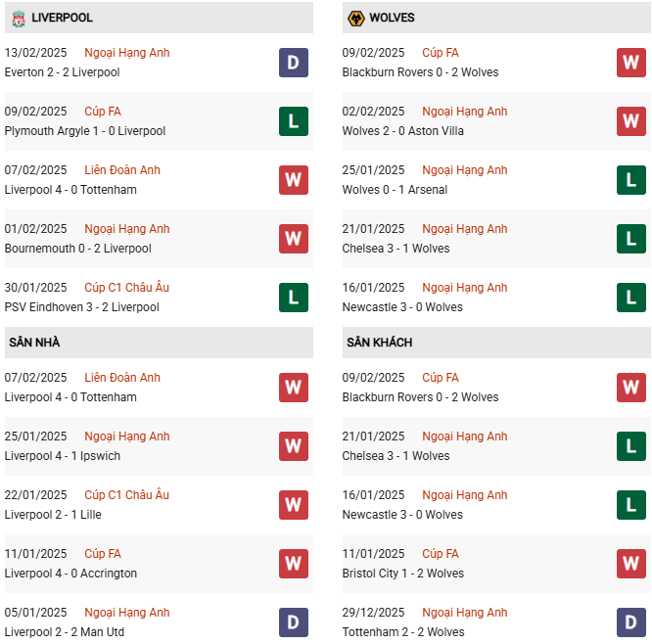Click loss badge for Plymouth Argyle 1 - 0 Liverpool

coord(293,121)
